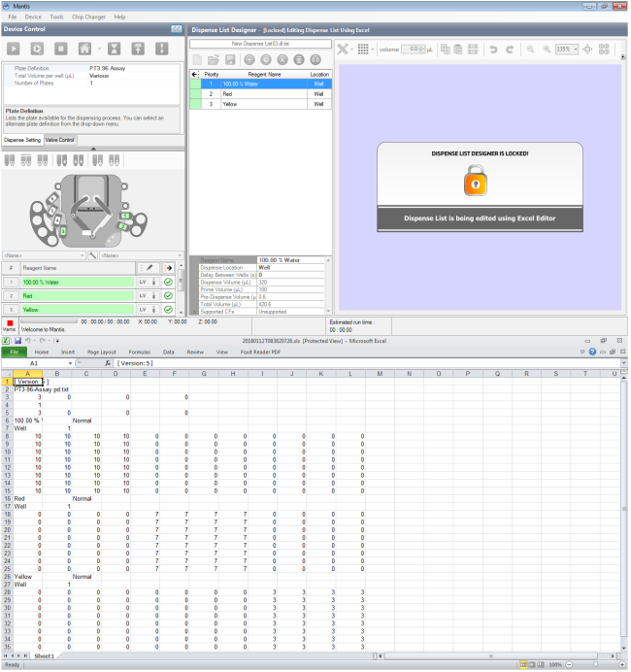Click the LV button for 100.00 % Water
The height and width of the screenshot is (672, 631).
tap(142, 282)
